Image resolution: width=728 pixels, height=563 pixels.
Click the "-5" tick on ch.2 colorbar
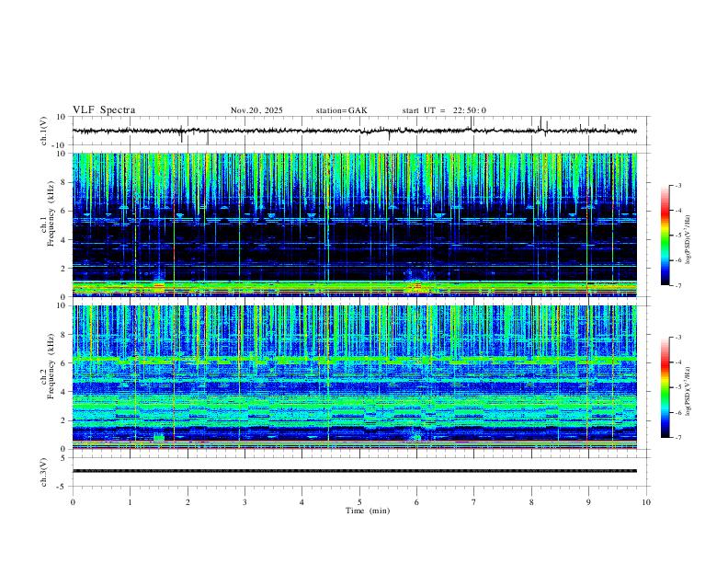pos(677,387)
